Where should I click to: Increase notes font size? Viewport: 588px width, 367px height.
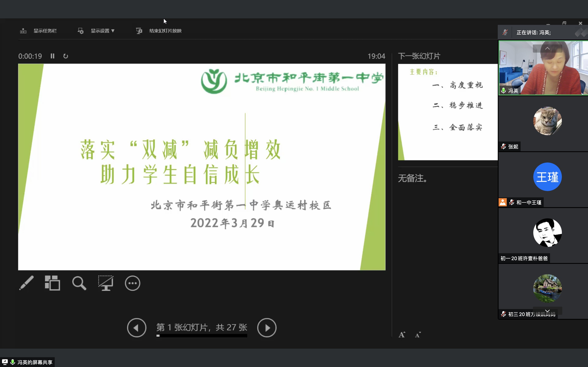click(x=402, y=335)
